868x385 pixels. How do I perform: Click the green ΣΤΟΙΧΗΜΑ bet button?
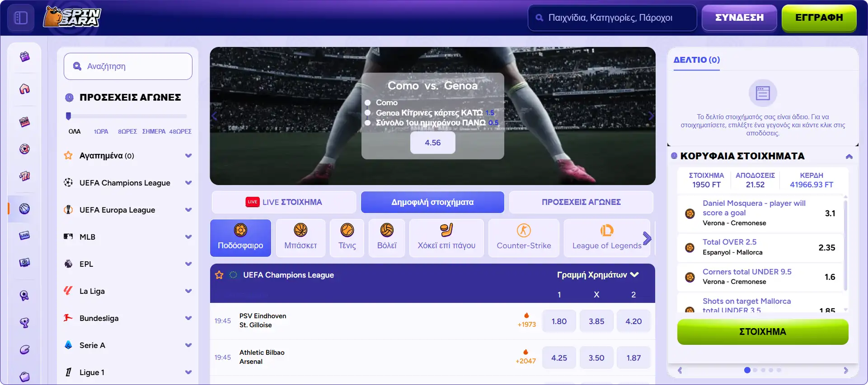pyautogui.click(x=763, y=332)
